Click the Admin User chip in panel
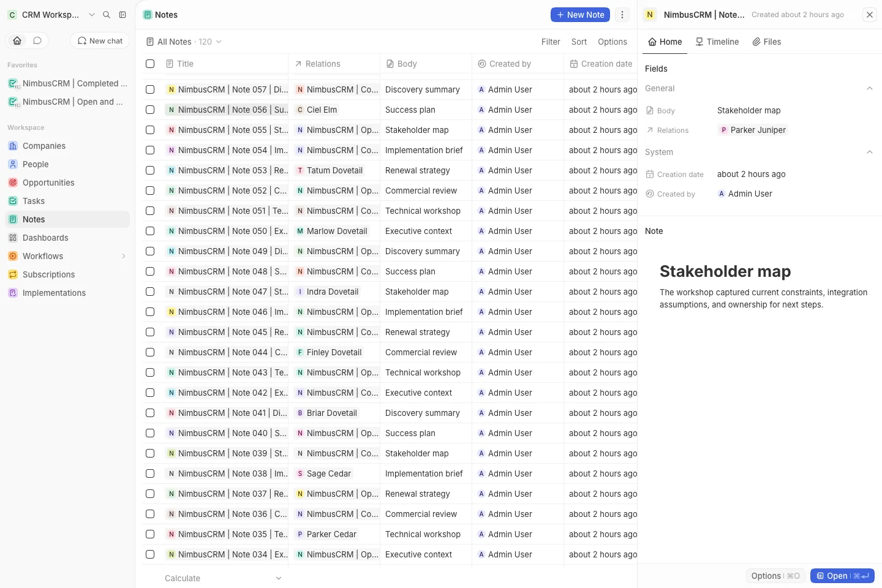 pos(745,194)
